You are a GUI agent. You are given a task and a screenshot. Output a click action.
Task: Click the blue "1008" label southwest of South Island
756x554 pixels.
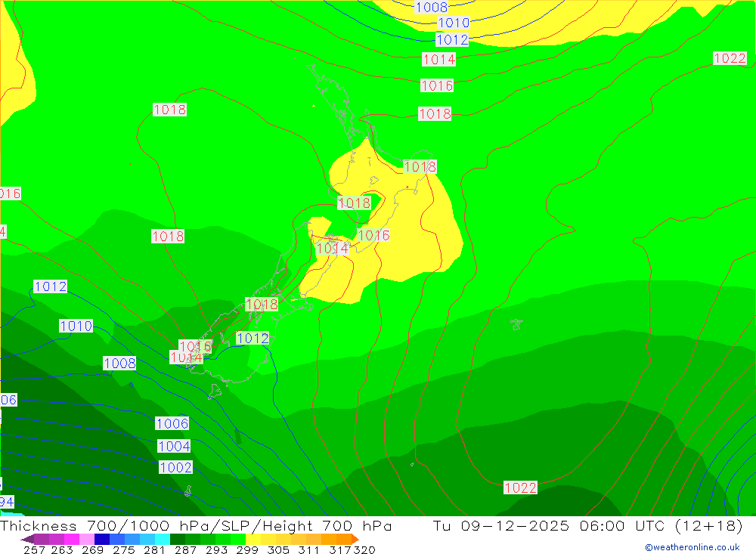(119, 363)
